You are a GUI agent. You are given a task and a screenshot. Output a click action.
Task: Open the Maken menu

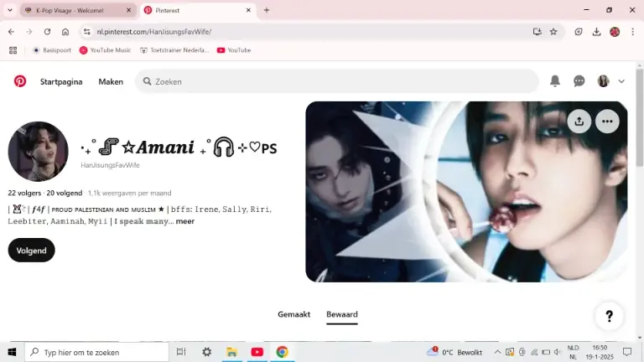coord(111,81)
